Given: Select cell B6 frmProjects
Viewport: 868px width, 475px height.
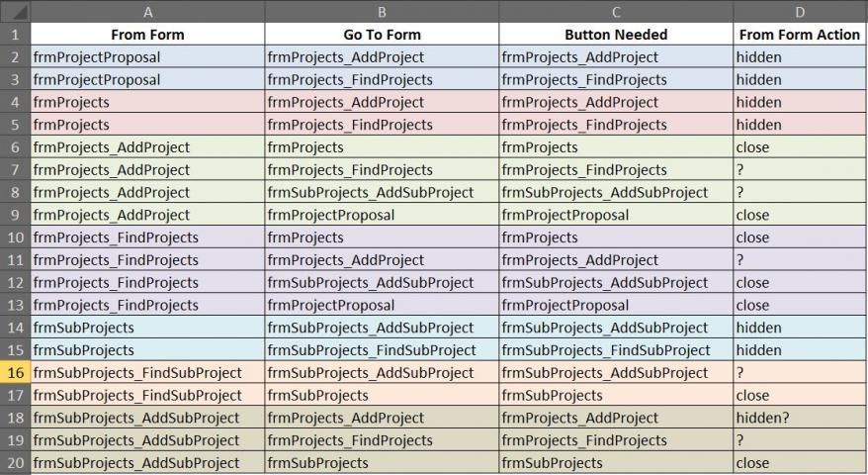Looking at the screenshot, I should pyautogui.click(x=382, y=147).
